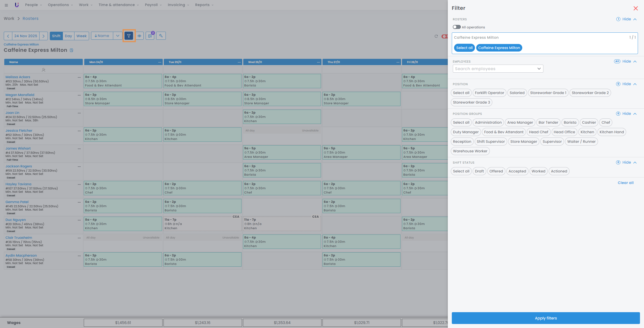
Task: Toggle the All operations switch
Action: [x=457, y=27]
